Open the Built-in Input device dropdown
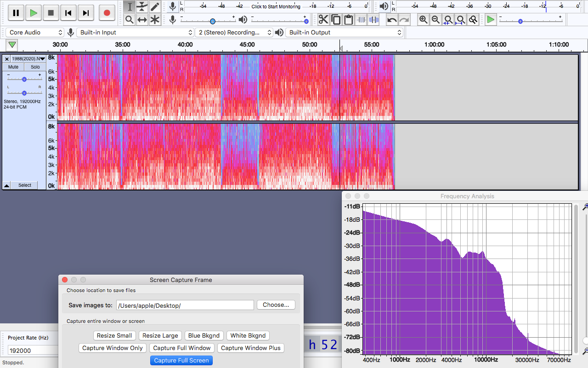This screenshot has width=588, height=368. click(x=136, y=33)
